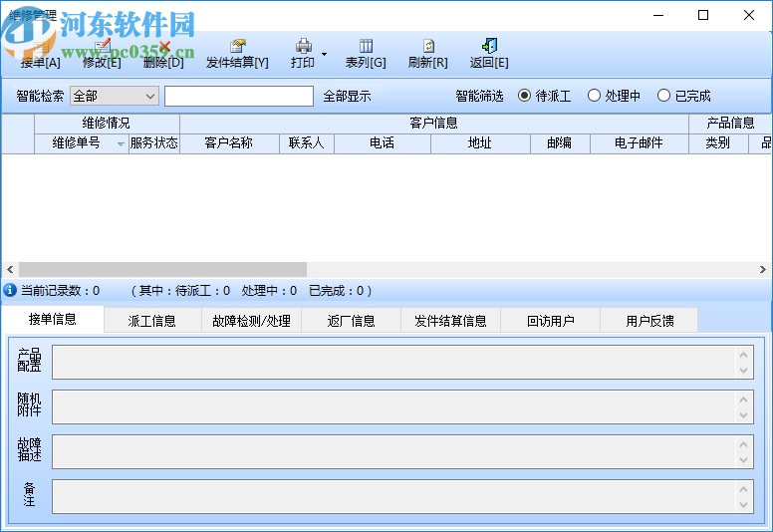This screenshot has width=773, height=532.
Task: Switch to the 返厂信息 tab
Action: point(351,321)
